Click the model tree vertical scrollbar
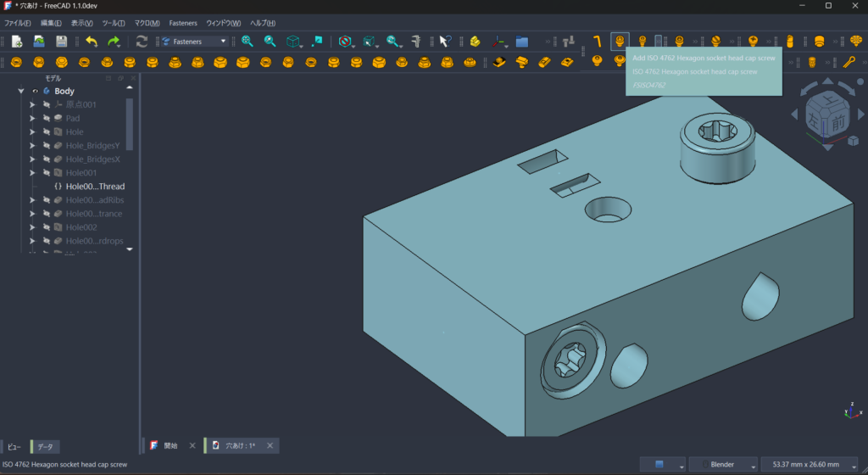 coord(130,124)
